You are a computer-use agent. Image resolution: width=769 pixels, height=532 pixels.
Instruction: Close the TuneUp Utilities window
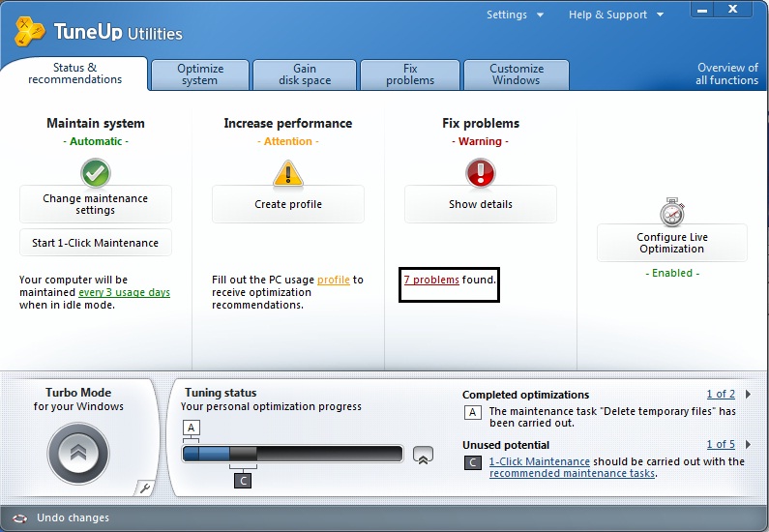tap(732, 10)
